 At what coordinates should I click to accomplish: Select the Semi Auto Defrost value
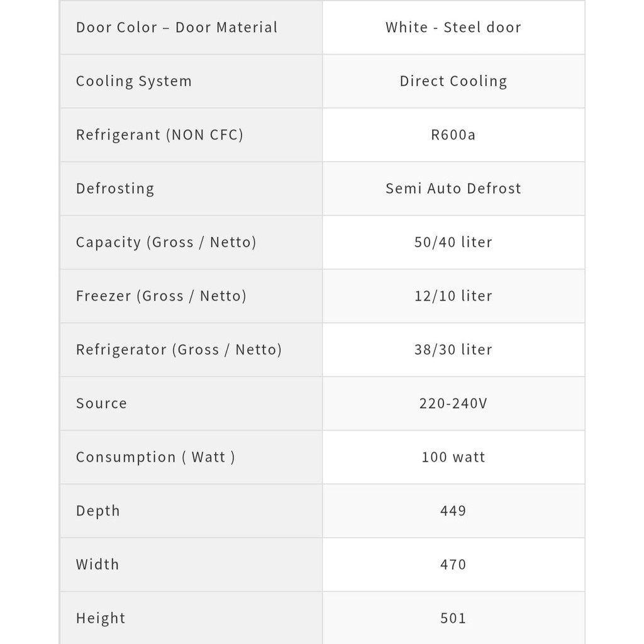tap(453, 189)
